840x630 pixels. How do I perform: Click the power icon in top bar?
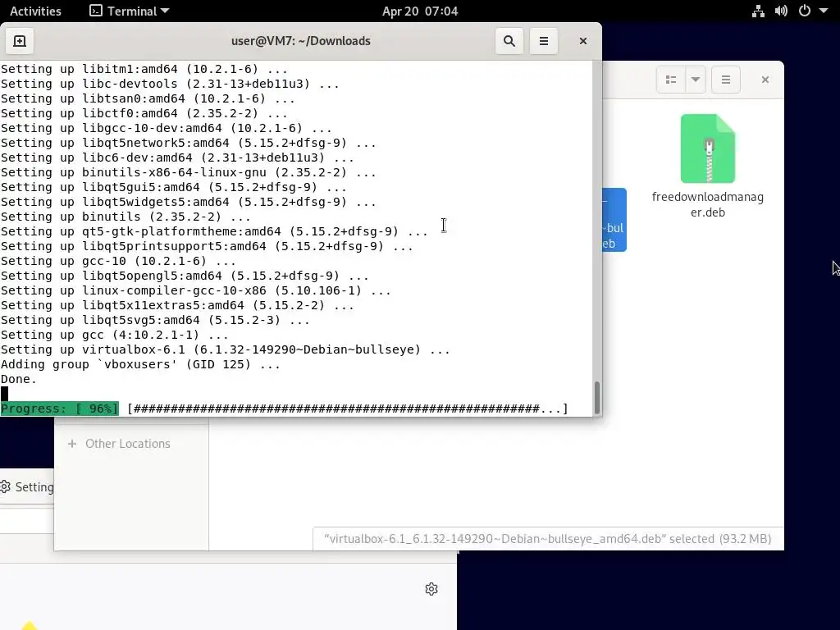pos(805,11)
